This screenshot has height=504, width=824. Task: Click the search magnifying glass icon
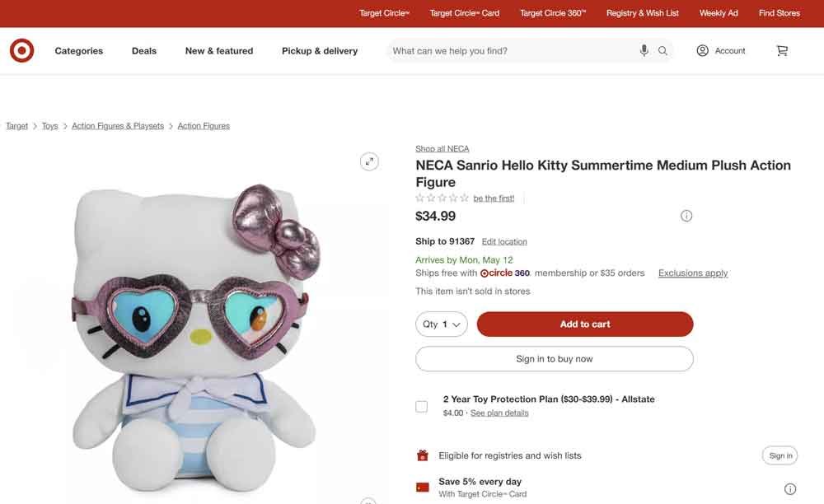662,50
